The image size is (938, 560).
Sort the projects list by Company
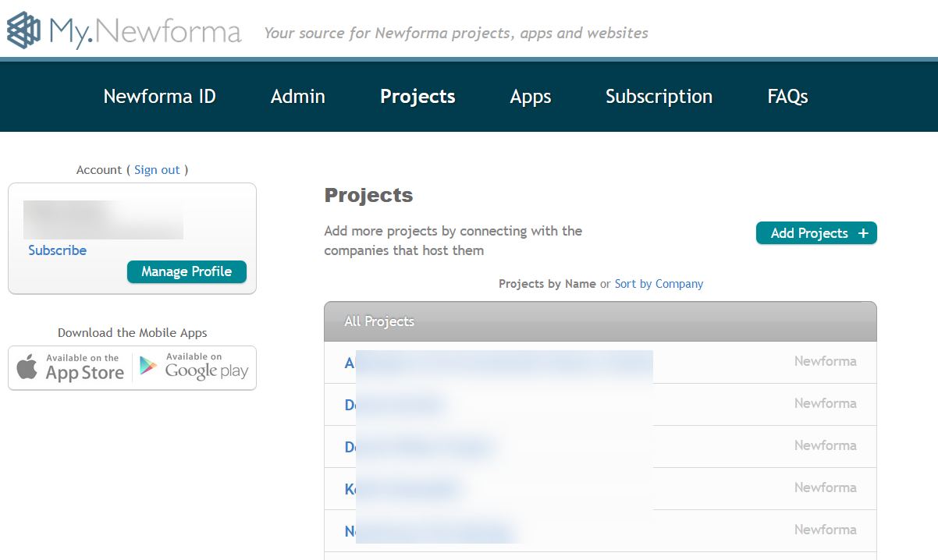point(659,283)
